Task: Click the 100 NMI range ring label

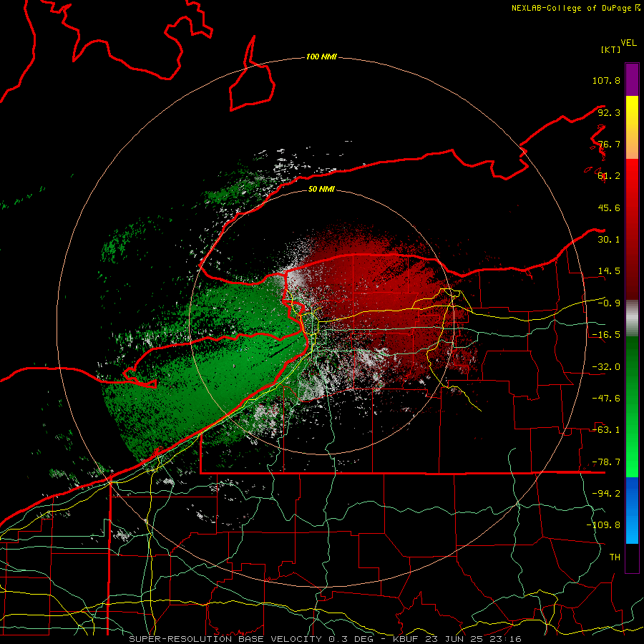Action: click(x=321, y=57)
